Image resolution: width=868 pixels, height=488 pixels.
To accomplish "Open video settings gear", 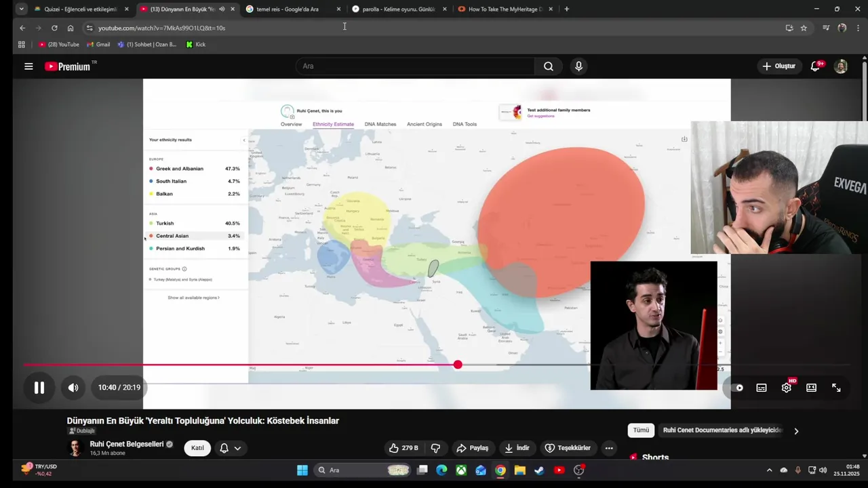I will pos(787,388).
